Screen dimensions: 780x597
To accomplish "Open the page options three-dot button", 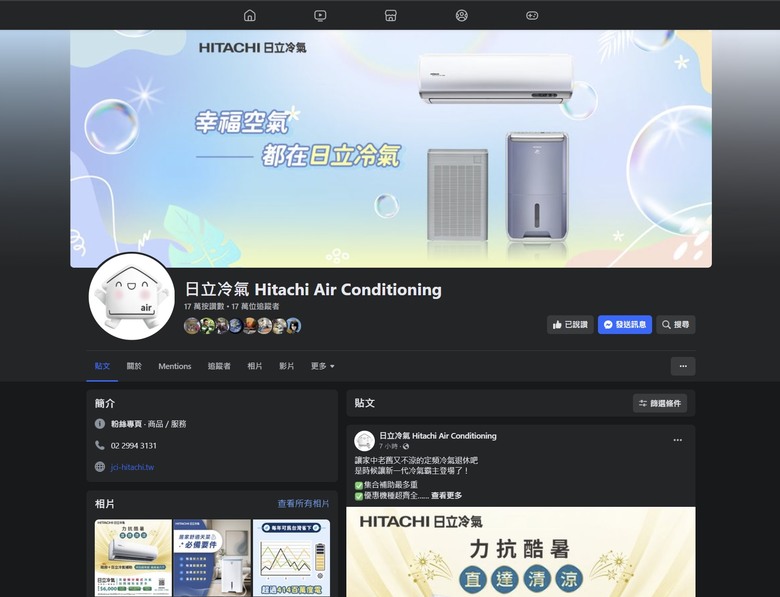I will pos(683,366).
